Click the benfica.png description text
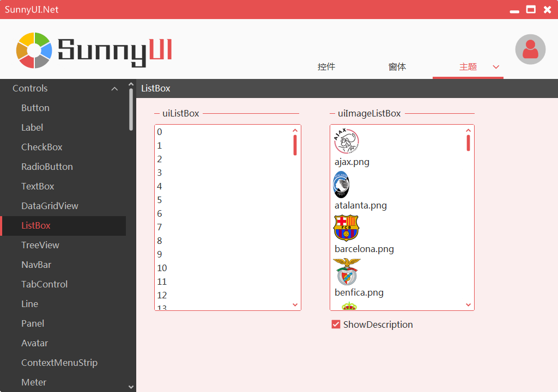This screenshot has height=392, width=558. [359, 293]
